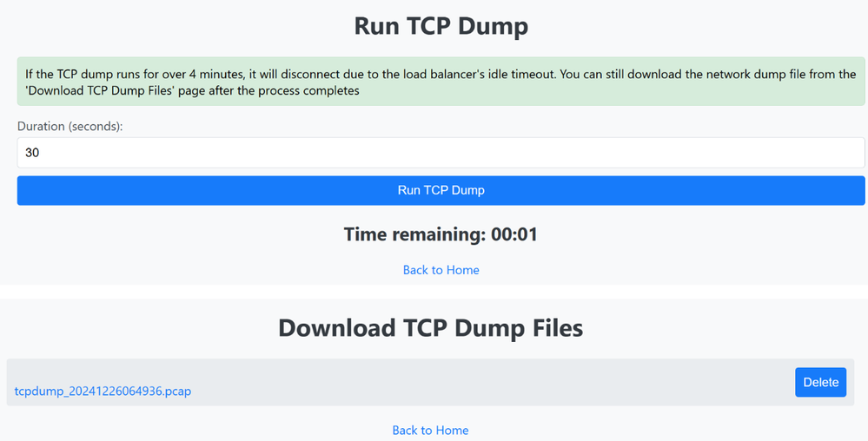Image resolution: width=868 pixels, height=441 pixels.
Task: Start capture with the blue Run TCP Dump button
Action: [441, 190]
